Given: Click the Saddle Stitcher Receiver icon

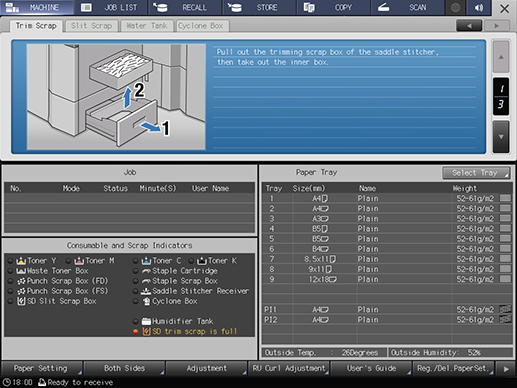Looking at the screenshot, I should coord(146,291).
